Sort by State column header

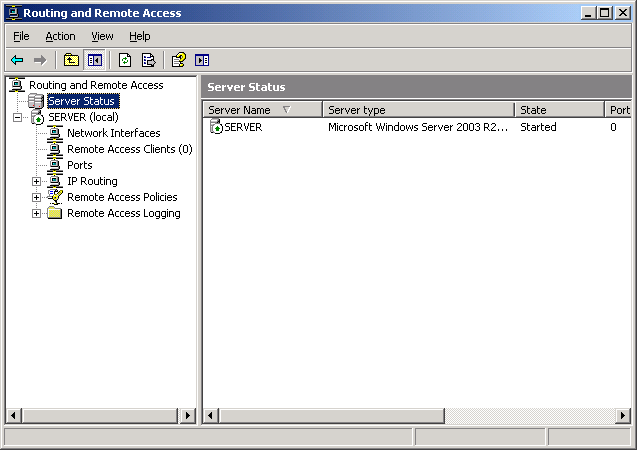point(559,110)
